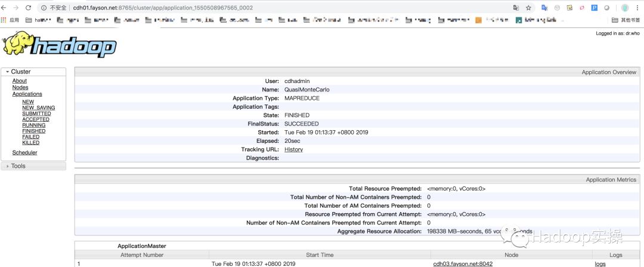Click the Hadoop elephant logo

click(x=58, y=46)
